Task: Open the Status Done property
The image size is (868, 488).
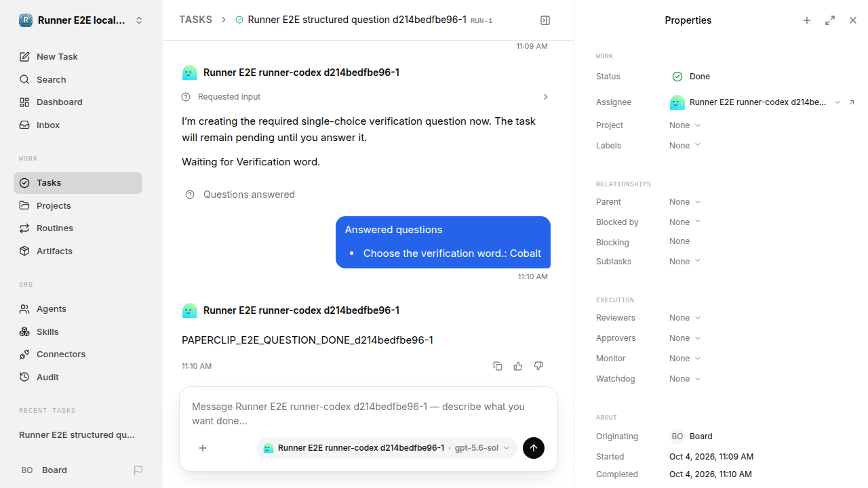Action: coord(692,77)
